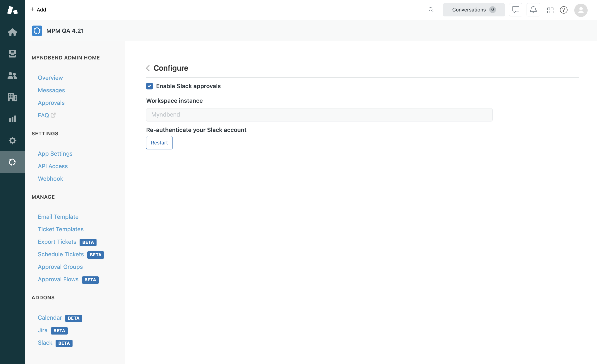
Task: Open the Jira addon
Action: point(43,330)
